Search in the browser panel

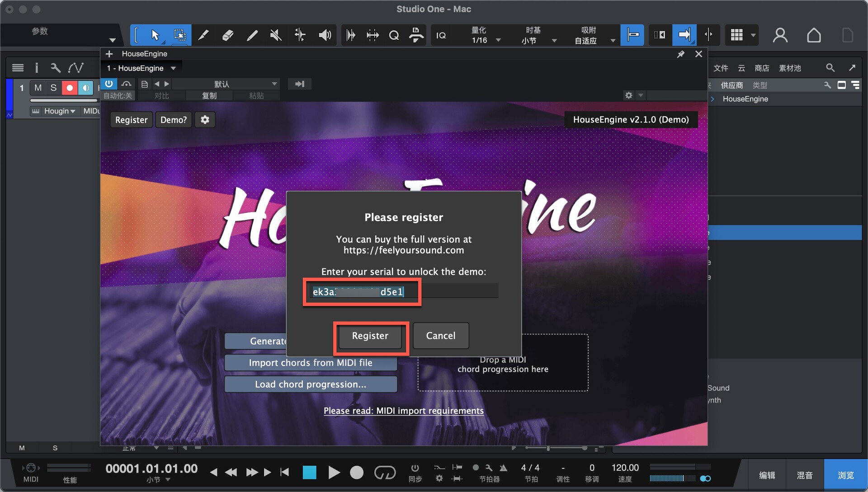(x=830, y=68)
